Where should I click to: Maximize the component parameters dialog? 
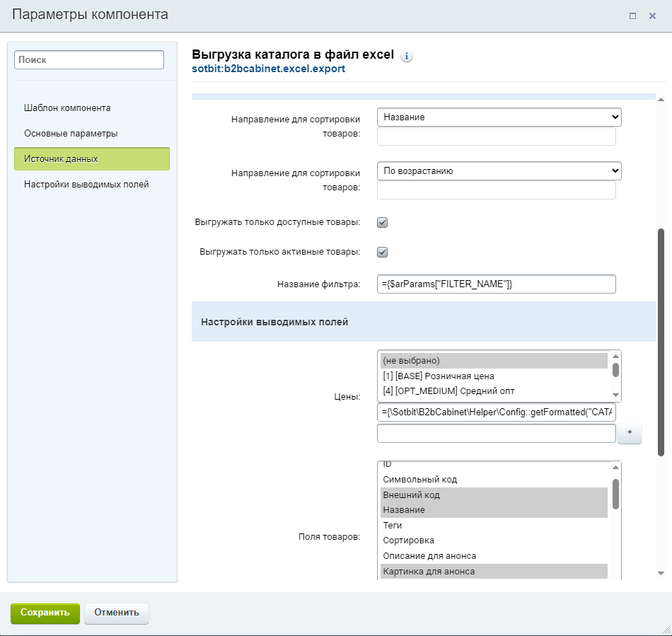[x=632, y=16]
